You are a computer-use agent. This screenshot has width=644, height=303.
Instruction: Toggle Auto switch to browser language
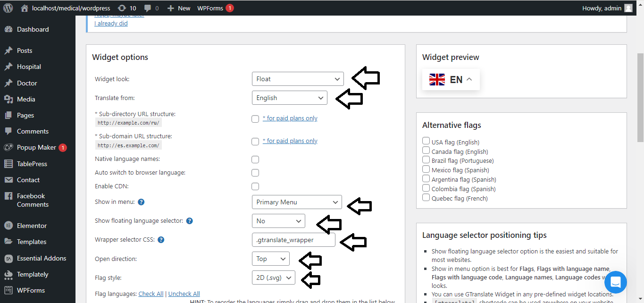(255, 173)
